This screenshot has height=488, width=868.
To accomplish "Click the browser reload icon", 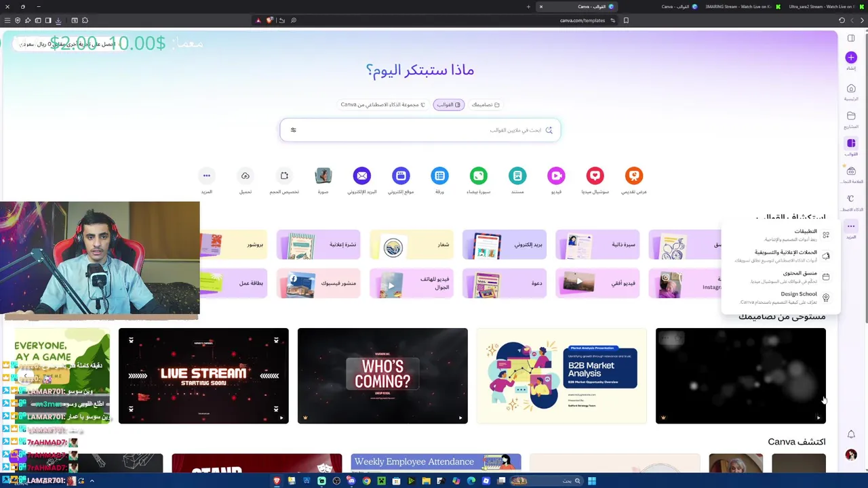I will pyautogui.click(x=842, y=20).
